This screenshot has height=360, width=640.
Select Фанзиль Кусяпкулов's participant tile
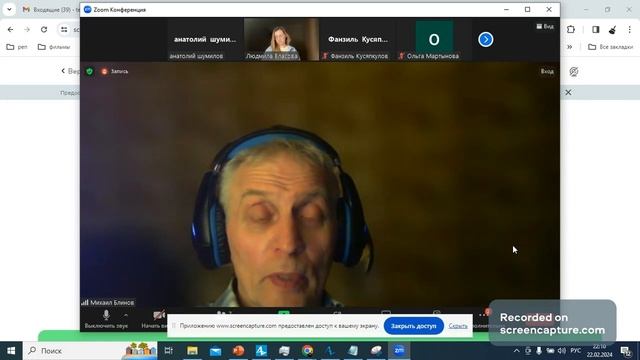pos(358,40)
